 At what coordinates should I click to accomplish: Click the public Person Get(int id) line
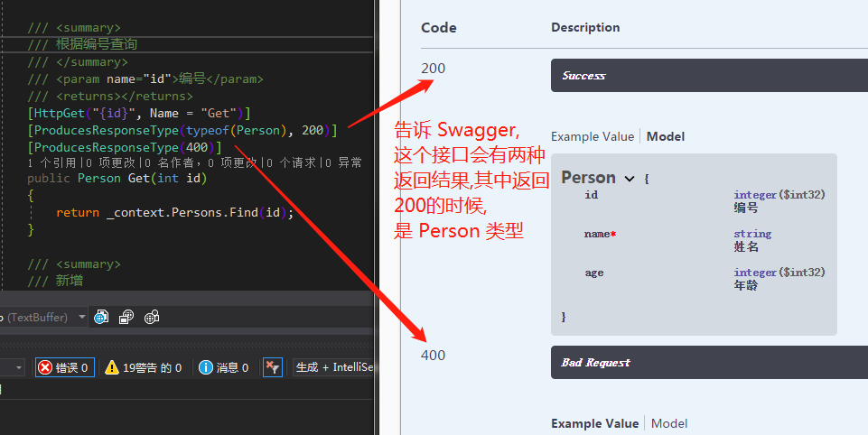(117, 178)
